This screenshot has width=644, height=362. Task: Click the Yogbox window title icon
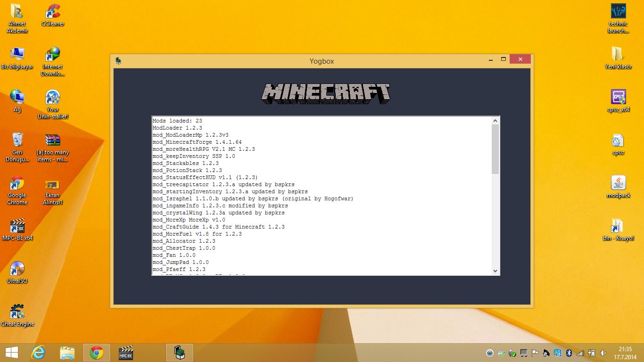tap(118, 60)
